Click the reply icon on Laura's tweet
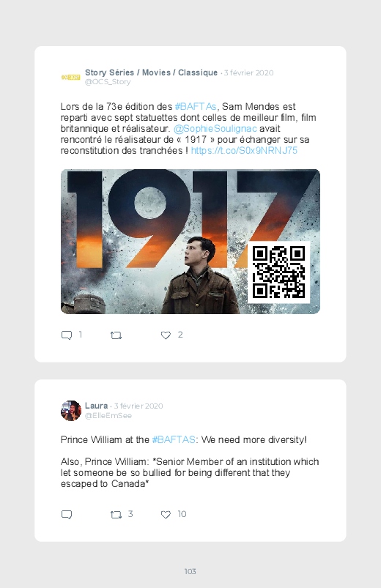Viewport: 381px width, 588px height. pos(67,514)
